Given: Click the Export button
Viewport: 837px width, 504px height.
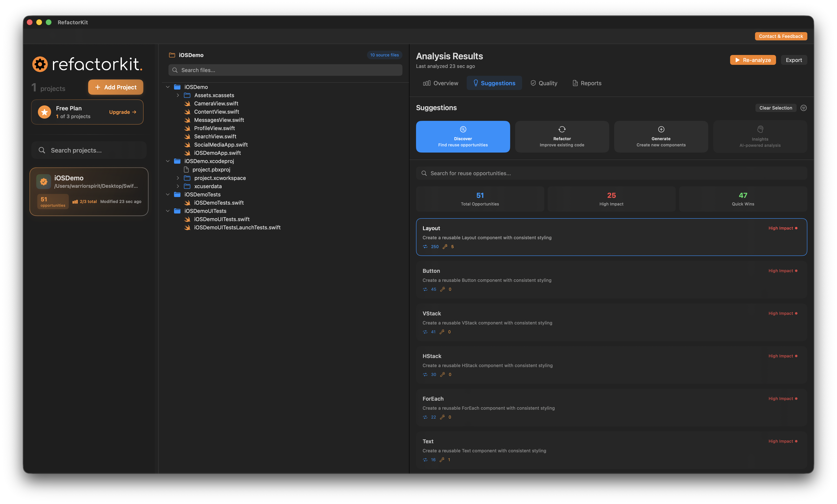Looking at the screenshot, I should coord(794,60).
